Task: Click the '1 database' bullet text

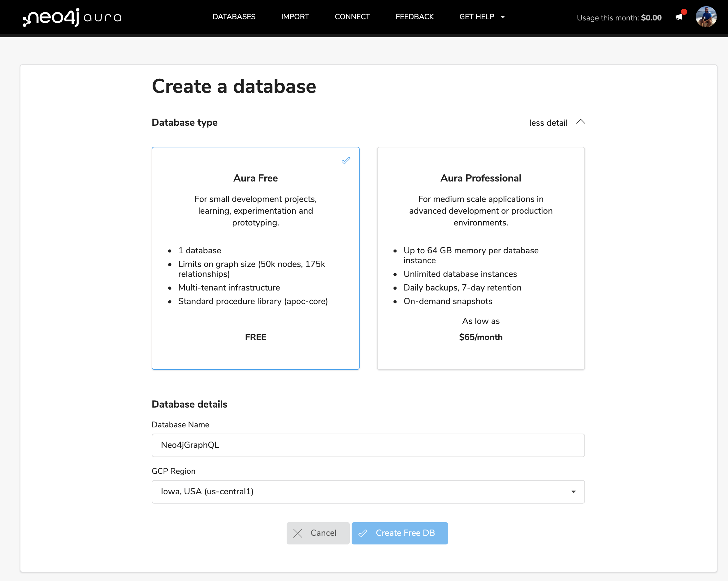Action: point(200,250)
